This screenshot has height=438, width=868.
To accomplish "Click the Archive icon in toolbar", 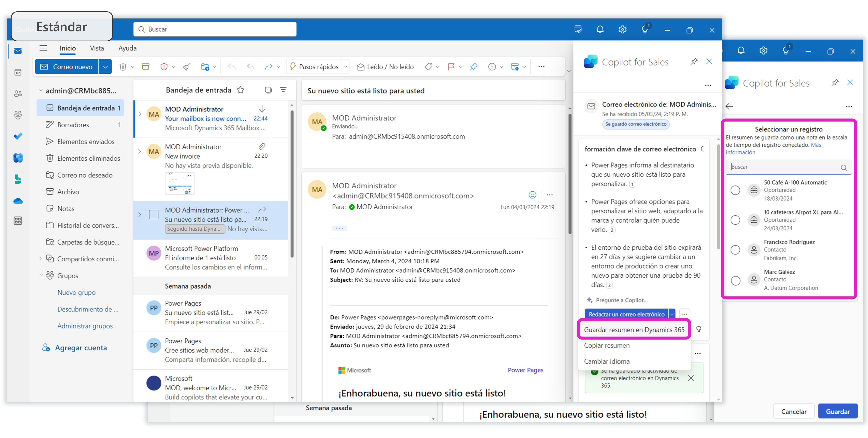I will click(x=146, y=67).
